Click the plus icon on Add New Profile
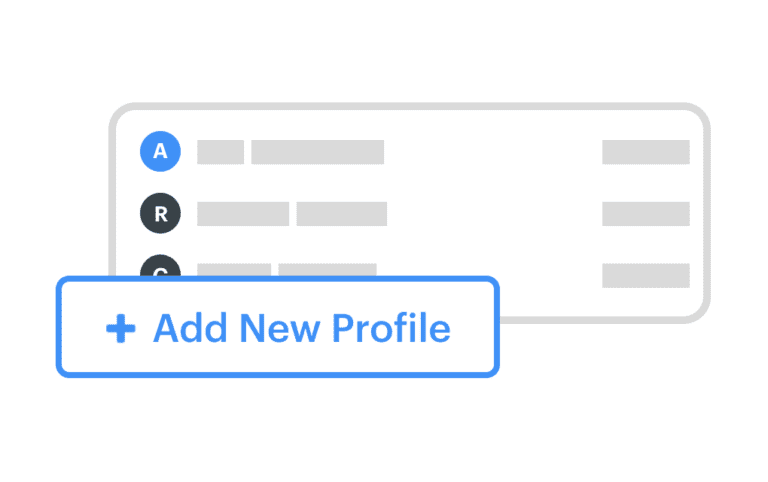 pos(121,329)
